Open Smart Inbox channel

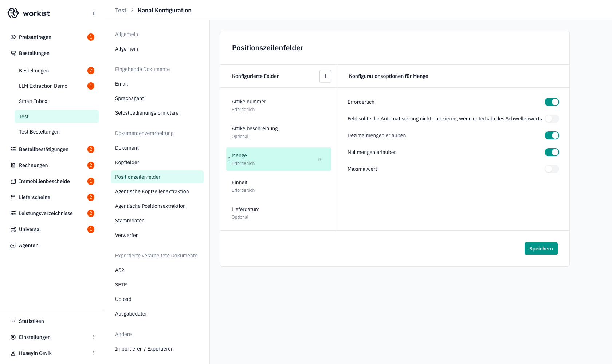(x=56, y=101)
